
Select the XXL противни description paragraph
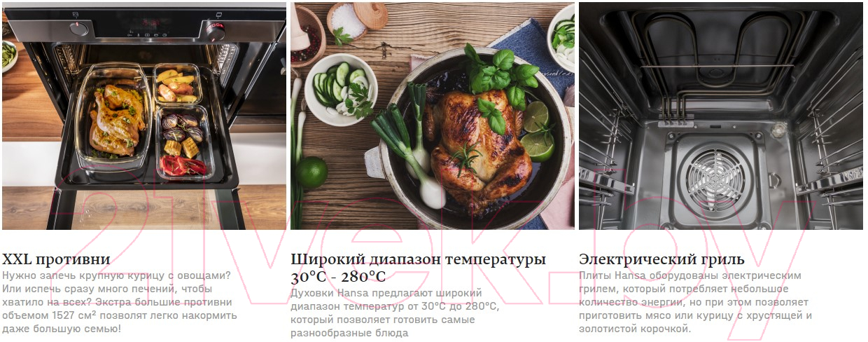[x=119, y=302]
